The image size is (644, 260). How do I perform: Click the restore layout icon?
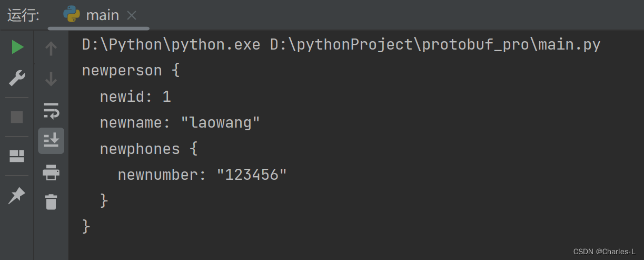pos(17,156)
